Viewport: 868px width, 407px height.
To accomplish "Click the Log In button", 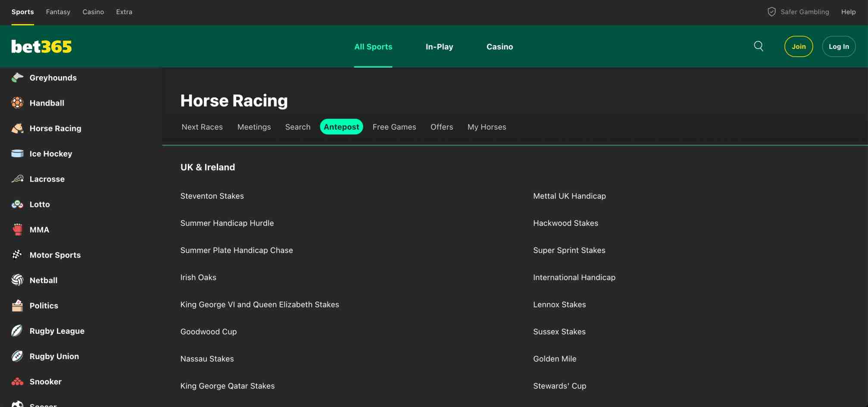I will (x=839, y=46).
